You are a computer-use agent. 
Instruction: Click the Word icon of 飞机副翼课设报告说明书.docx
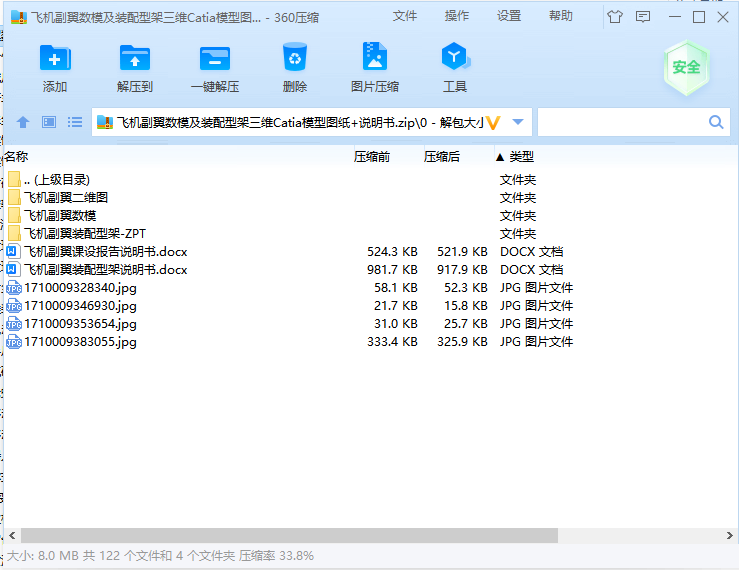pos(13,251)
